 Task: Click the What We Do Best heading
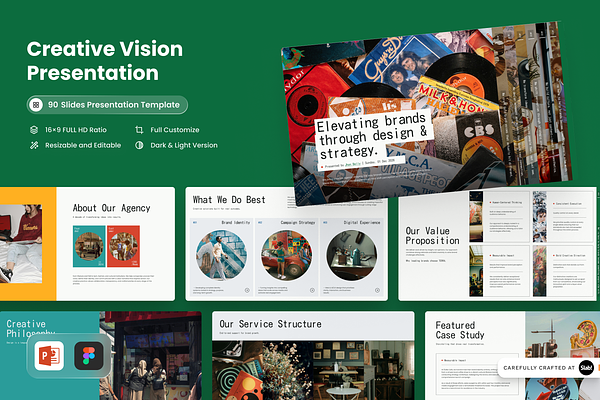tap(229, 200)
